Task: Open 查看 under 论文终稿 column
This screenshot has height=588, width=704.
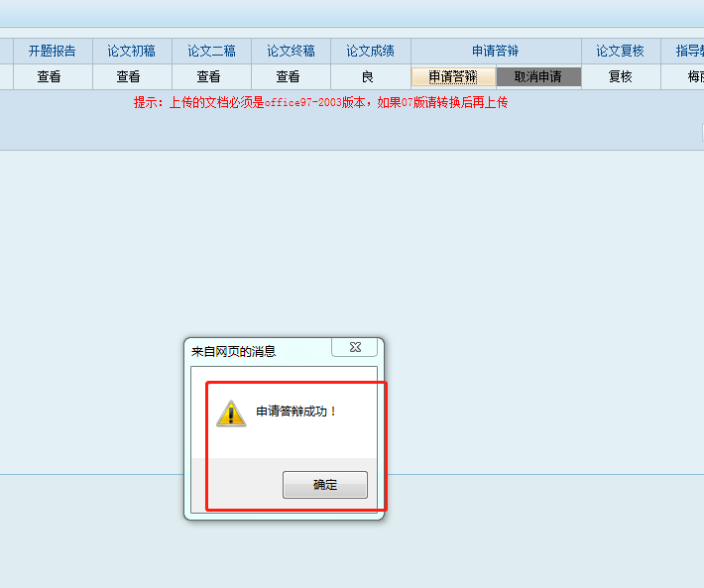Action: (289, 76)
